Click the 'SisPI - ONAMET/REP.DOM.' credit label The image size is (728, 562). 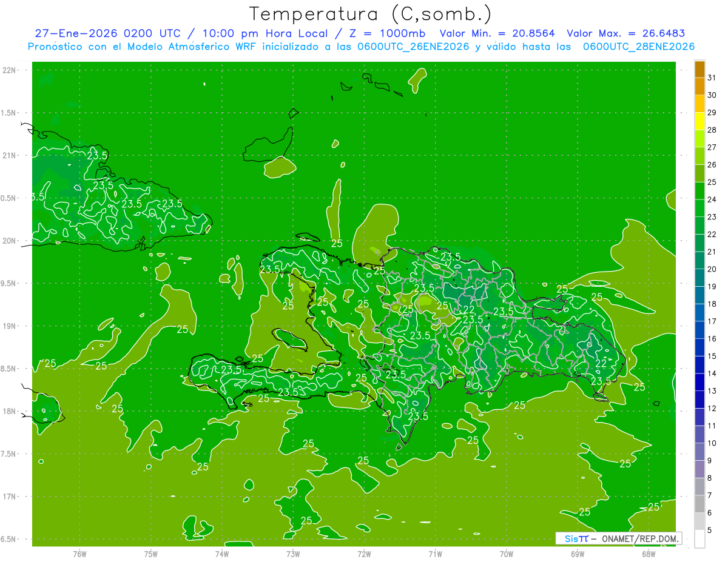(619, 538)
